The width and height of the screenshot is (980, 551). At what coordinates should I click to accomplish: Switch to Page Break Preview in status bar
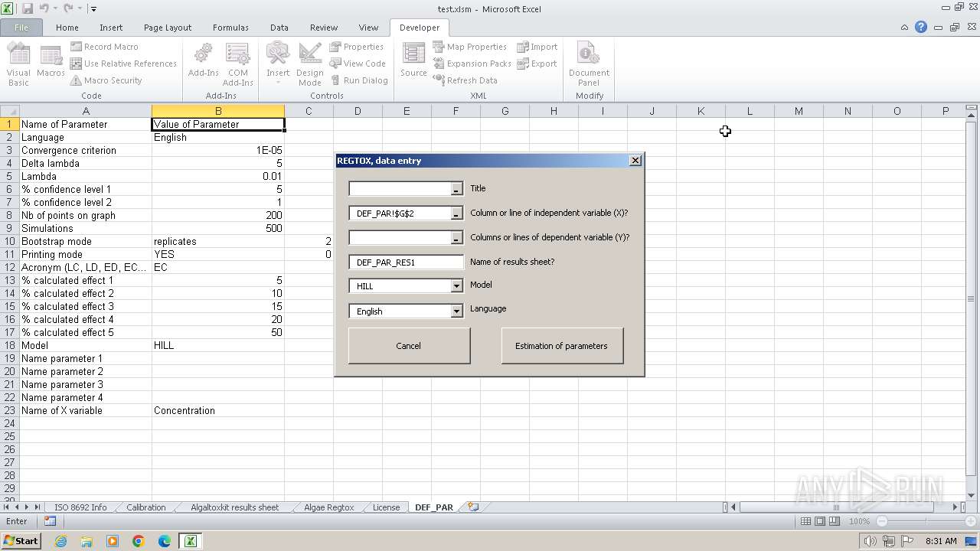(834, 521)
